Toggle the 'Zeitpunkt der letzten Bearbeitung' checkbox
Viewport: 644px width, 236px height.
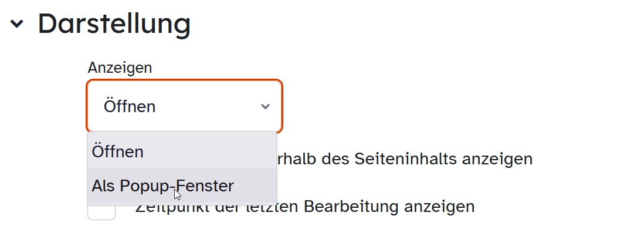click(101, 210)
